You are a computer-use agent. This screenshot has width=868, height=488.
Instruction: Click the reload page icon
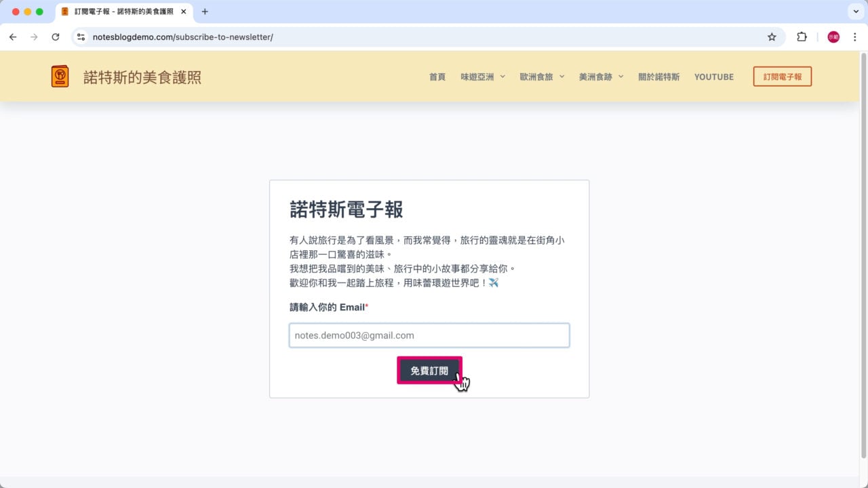[56, 37]
